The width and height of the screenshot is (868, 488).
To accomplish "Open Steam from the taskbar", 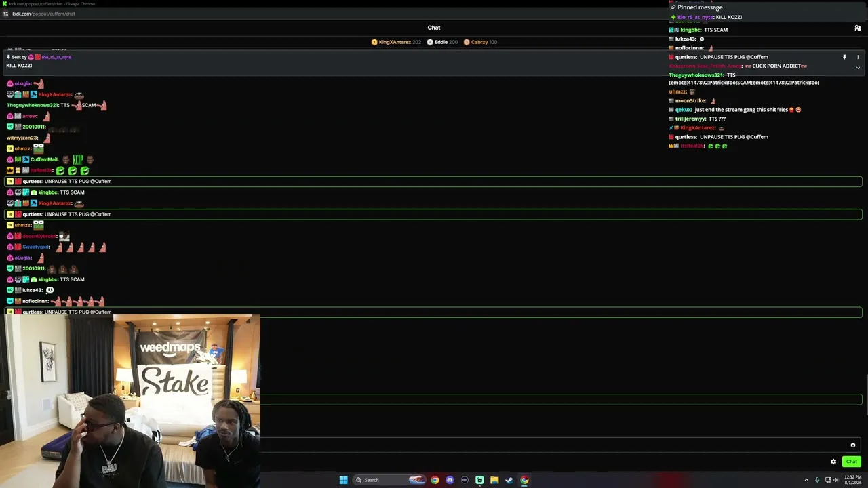I will (x=509, y=480).
